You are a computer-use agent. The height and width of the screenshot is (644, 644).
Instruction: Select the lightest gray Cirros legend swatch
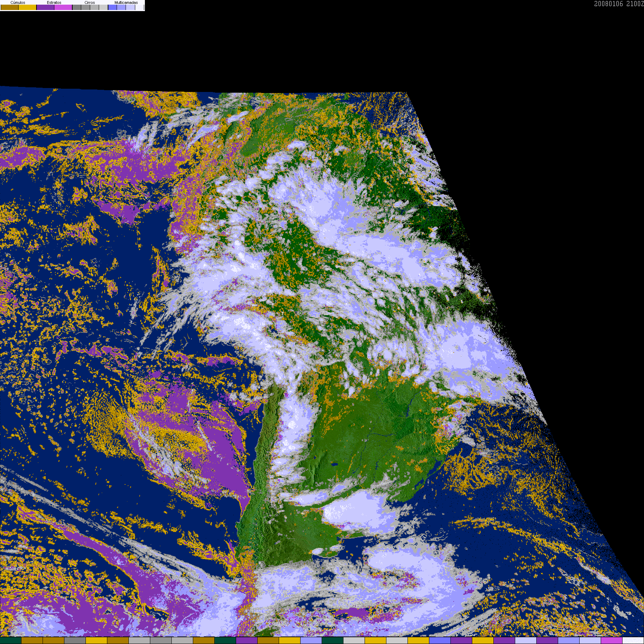tap(103, 7)
